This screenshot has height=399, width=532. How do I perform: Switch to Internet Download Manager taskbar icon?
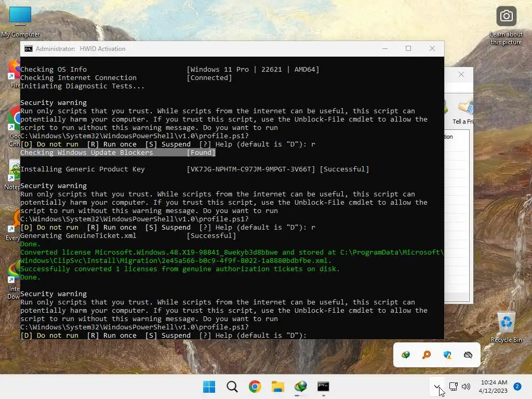pos(301,387)
